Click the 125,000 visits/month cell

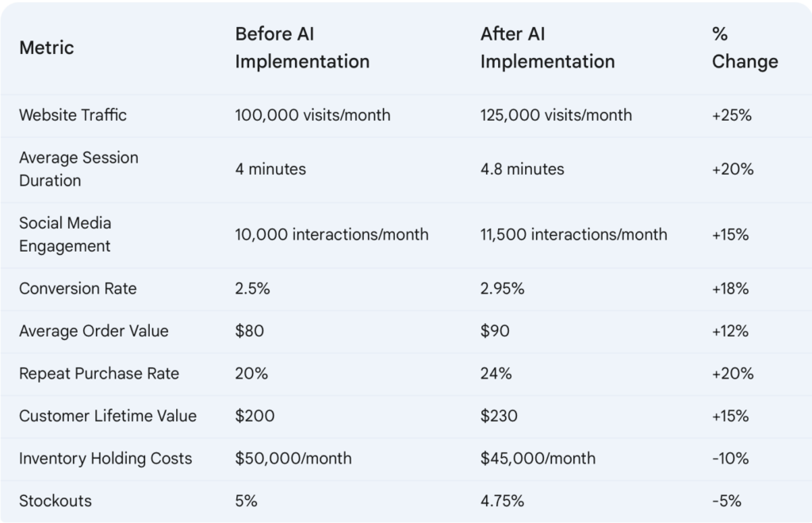(556, 115)
